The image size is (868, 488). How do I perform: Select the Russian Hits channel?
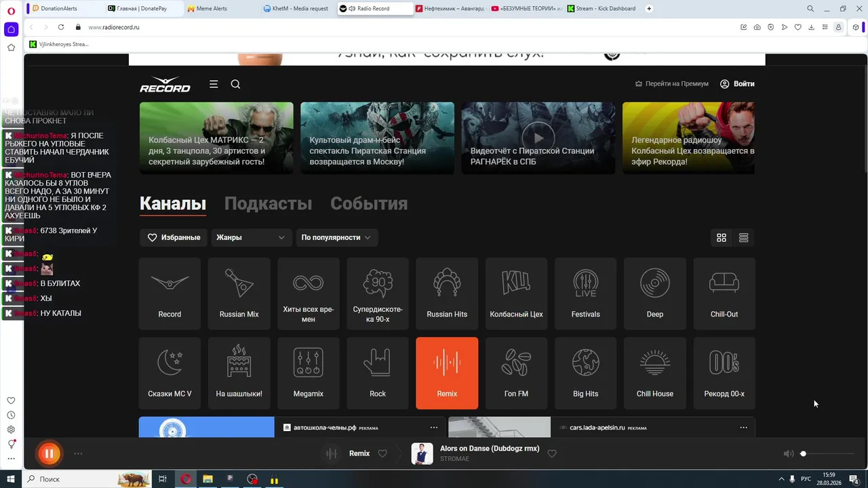pyautogui.click(x=447, y=293)
